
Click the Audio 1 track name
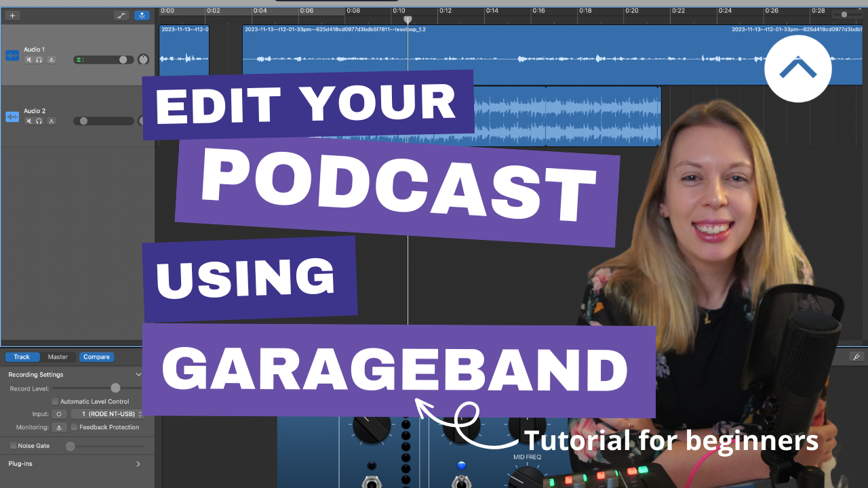coord(35,49)
